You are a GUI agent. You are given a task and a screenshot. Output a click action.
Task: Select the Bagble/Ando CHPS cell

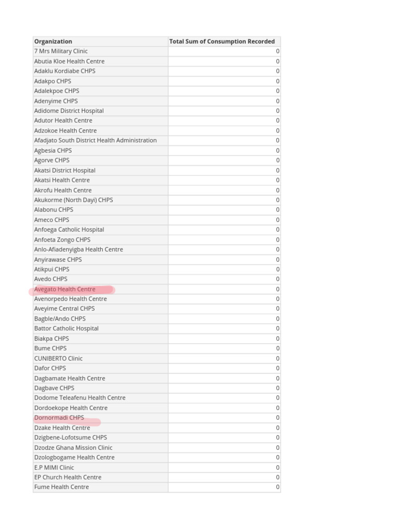[100, 318]
